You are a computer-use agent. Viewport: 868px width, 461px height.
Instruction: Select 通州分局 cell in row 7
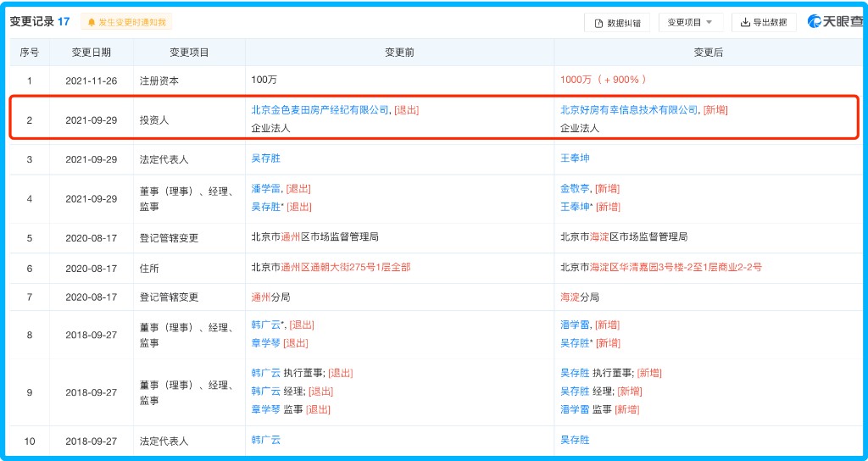point(400,297)
